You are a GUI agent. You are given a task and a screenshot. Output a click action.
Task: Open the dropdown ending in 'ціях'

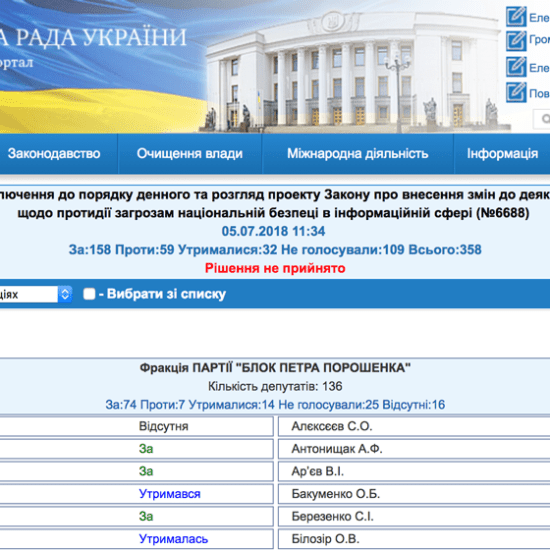36,294
